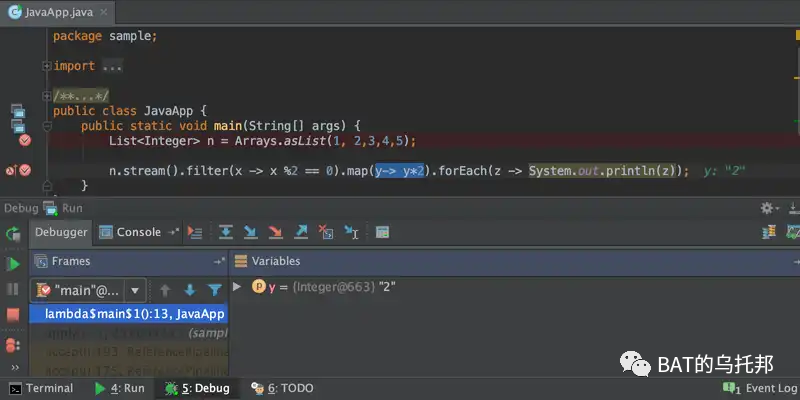800x400 pixels.
Task: Click package sample; line in editor
Action: point(105,36)
